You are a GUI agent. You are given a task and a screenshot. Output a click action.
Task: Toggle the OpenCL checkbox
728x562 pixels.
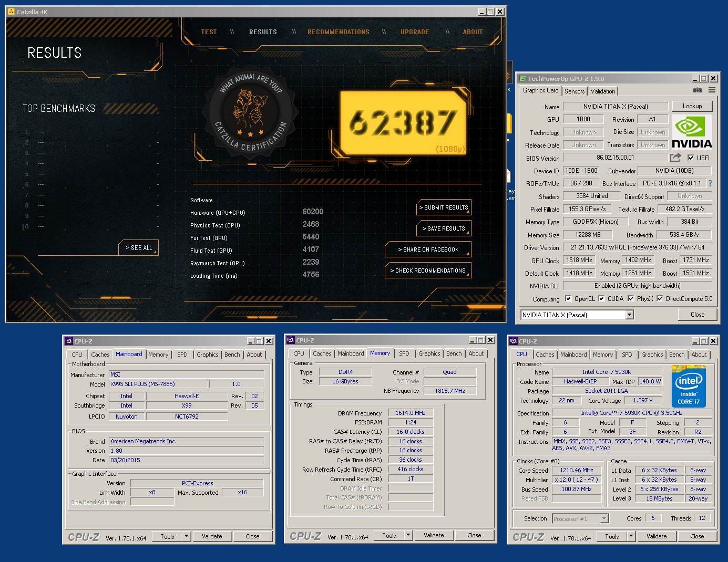click(x=568, y=299)
